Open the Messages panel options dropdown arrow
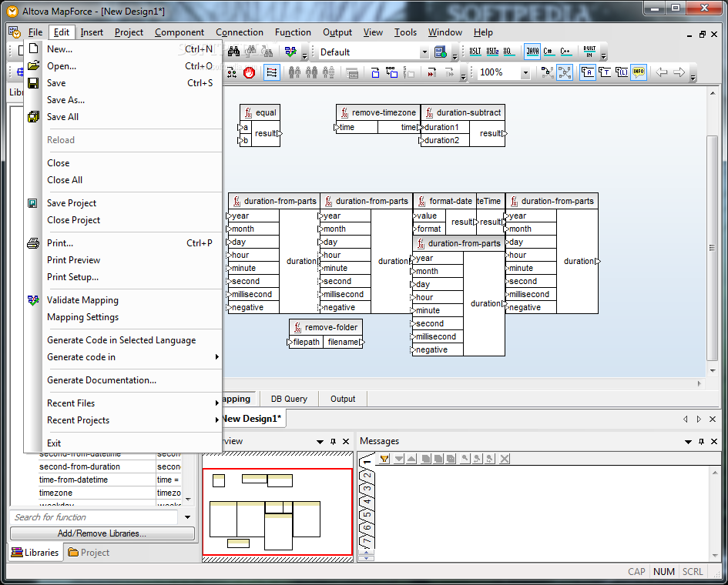The image size is (728, 585). coord(688,442)
